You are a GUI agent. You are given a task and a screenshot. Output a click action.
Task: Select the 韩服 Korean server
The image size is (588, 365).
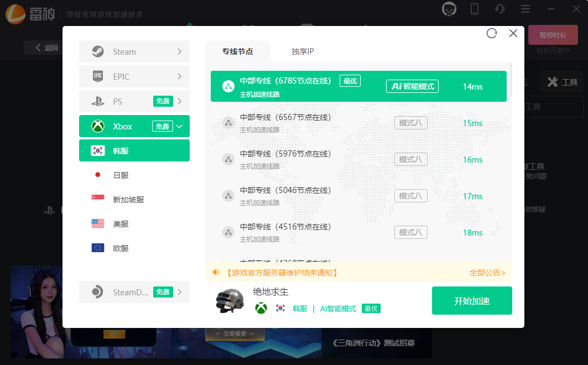tap(134, 150)
